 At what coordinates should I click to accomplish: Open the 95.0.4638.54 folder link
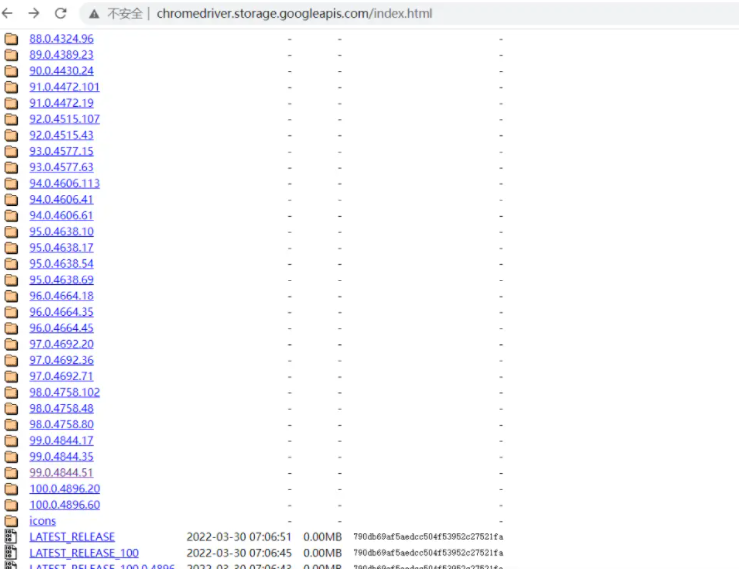click(x=61, y=263)
